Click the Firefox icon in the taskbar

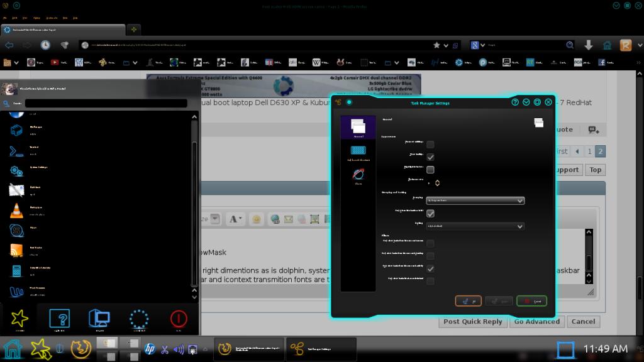[x=80, y=348]
